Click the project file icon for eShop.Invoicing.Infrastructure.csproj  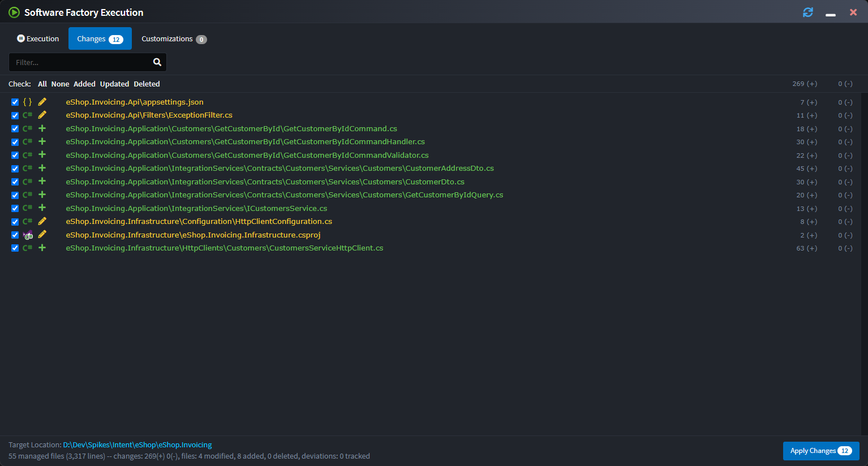click(x=28, y=235)
